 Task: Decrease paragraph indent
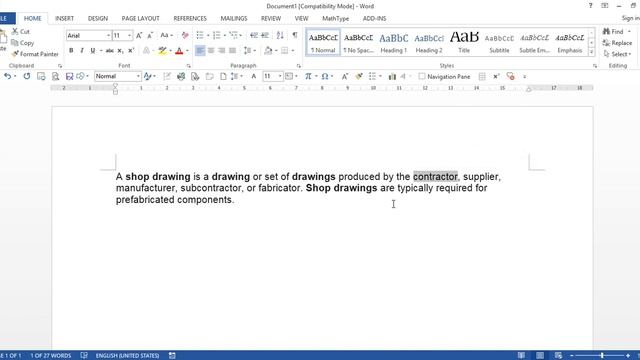(253, 36)
